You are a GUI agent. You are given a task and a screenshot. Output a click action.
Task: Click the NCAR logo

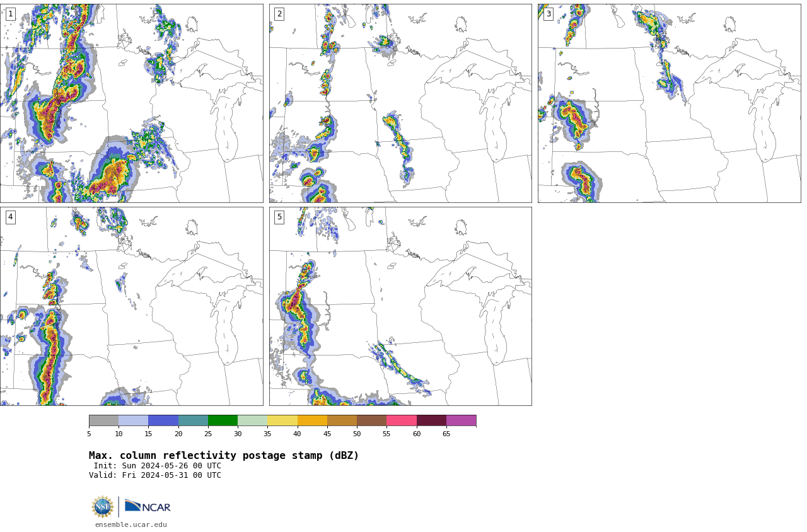click(x=148, y=506)
